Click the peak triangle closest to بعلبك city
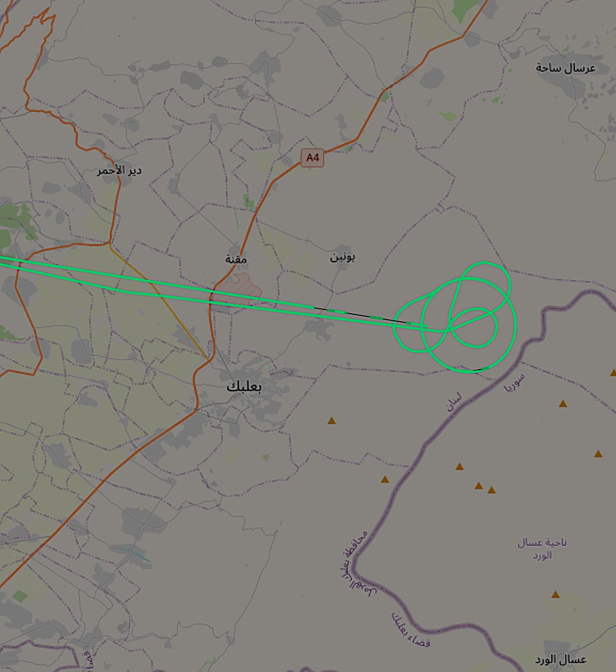Screen dimensions: 616x672 [332, 421]
